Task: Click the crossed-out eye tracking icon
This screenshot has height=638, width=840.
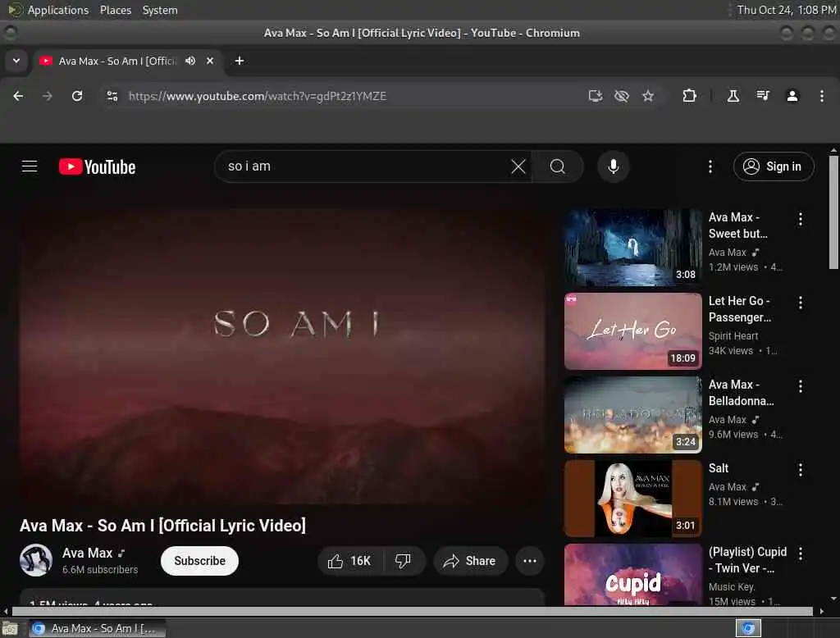Action: (x=622, y=96)
